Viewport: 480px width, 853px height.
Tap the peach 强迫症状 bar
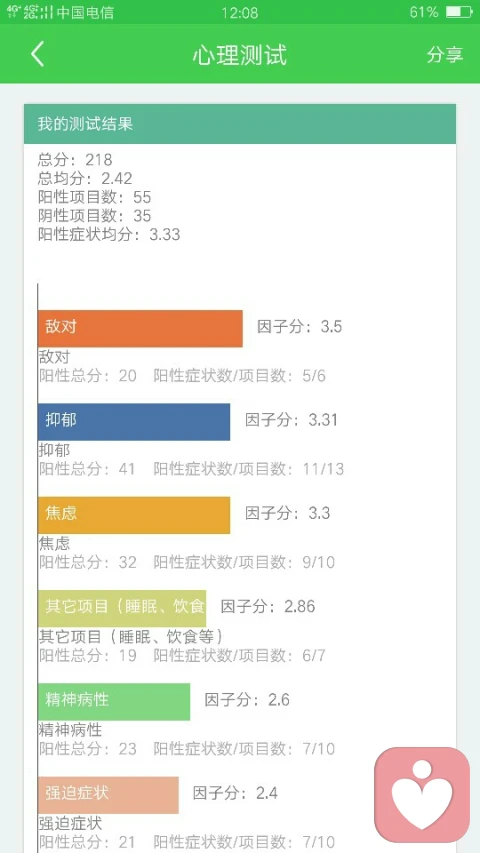(x=108, y=795)
